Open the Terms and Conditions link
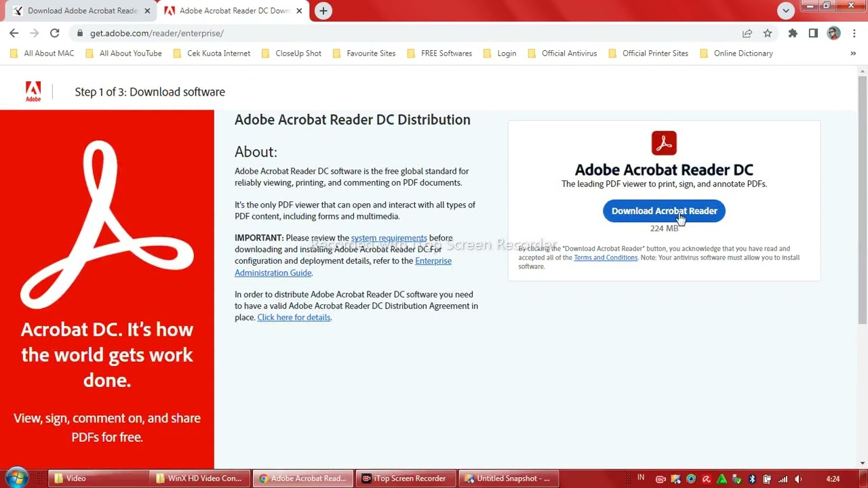The height and width of the screenshot is (488, 868). click(606, 258)
